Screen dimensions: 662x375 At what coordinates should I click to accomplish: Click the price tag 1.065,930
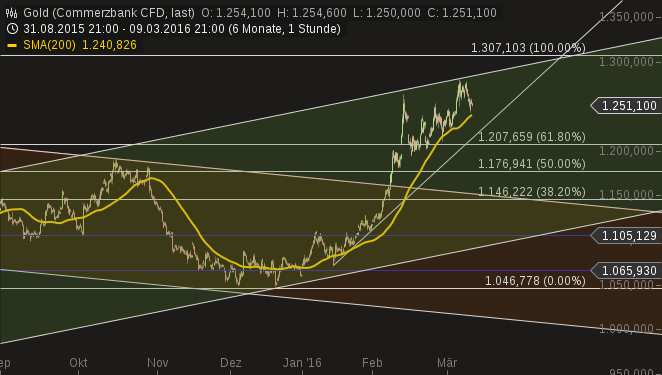click(x=626, y=271)
